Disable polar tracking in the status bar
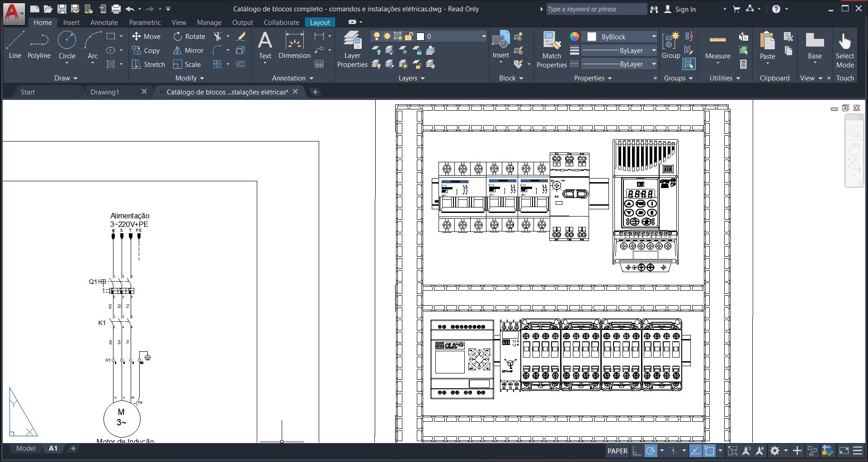The height and width of the screenshot is (462, 868). (x=651, y=451)
